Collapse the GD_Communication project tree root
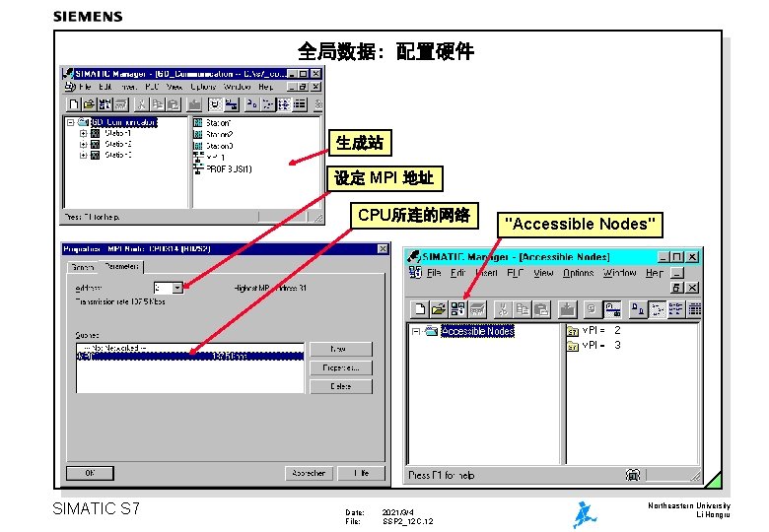769x532 pixels. pyautogui.click(x=71, y=122)
